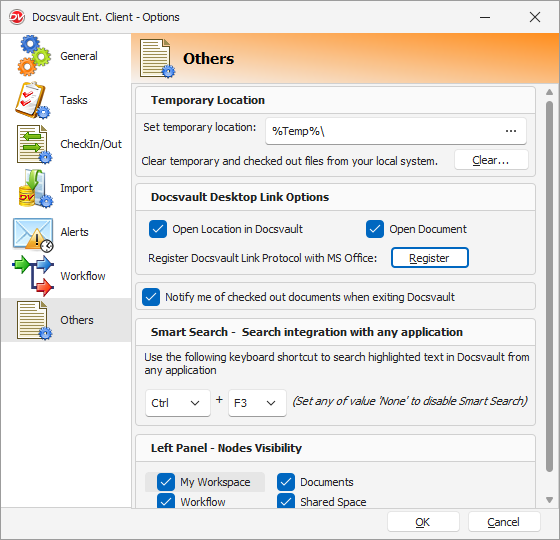Click the Others document icon in sidebar
The image size is (560, 540).
coord(34,320)
